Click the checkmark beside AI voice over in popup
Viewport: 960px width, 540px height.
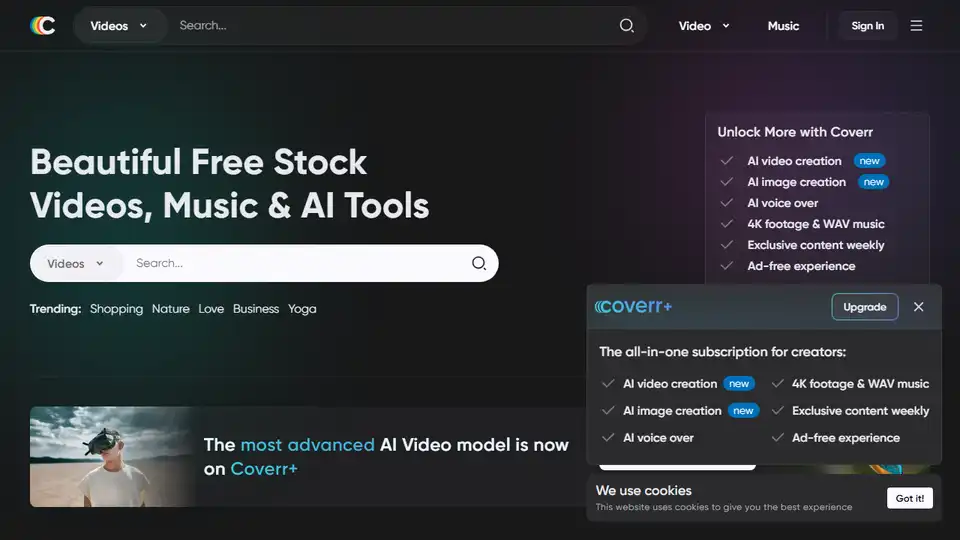608,438
